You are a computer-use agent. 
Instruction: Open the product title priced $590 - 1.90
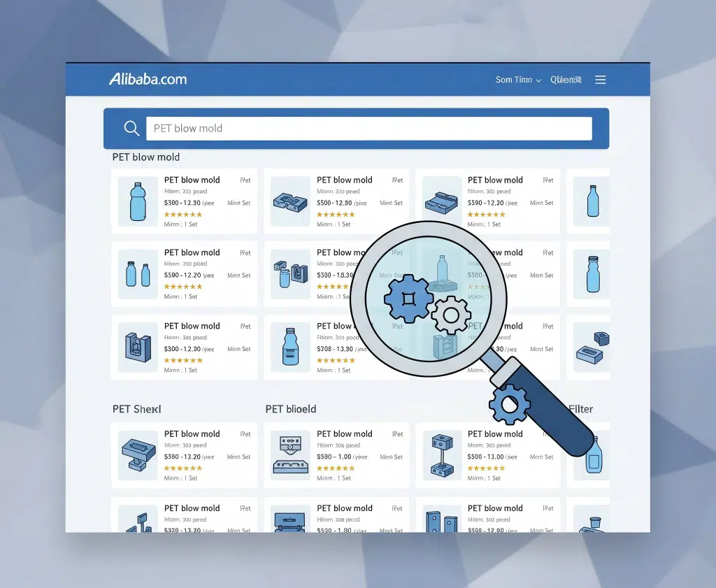coord(344,508)
